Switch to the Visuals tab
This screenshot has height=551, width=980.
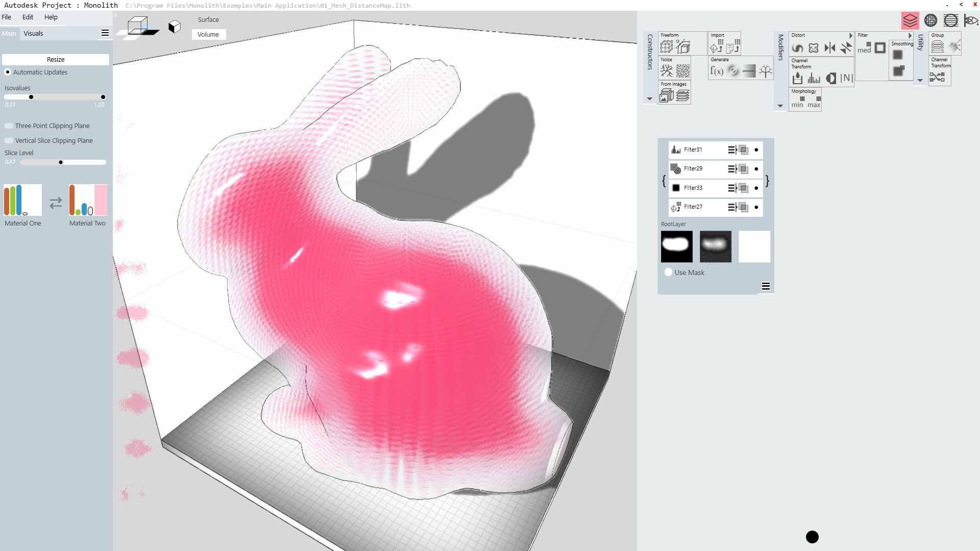point(33,34)
